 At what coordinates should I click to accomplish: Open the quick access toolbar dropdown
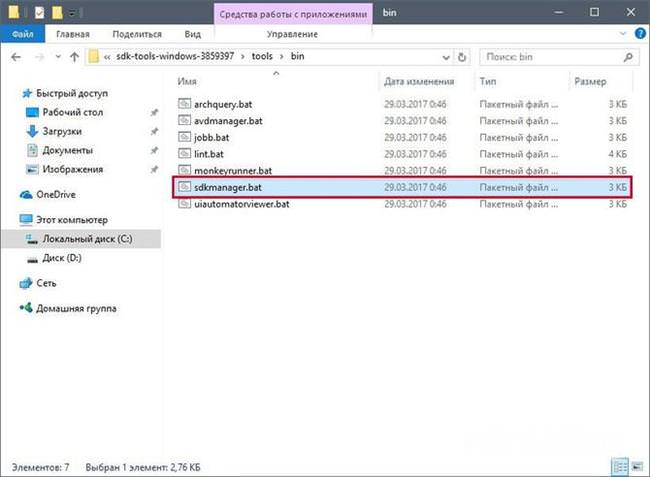click(72, 13)
